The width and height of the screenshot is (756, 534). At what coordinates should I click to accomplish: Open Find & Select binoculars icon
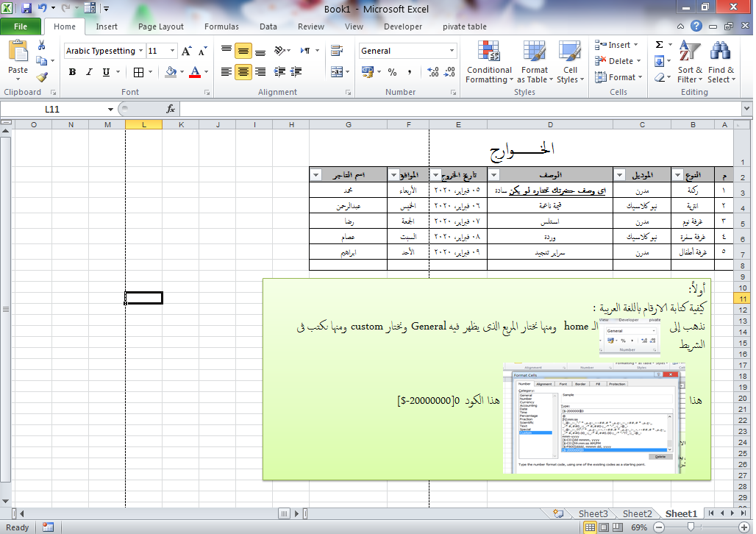pyautogui.click(x=720, y=51)
